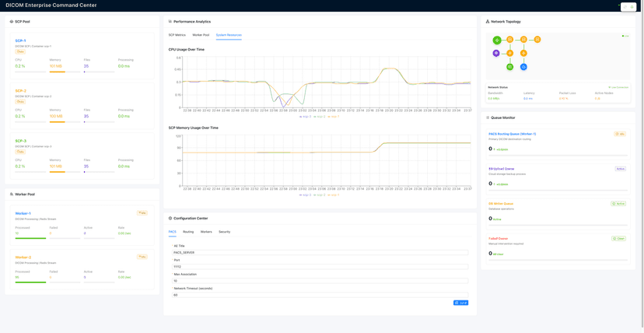Viewport: 644px width, 333px height.
Task: Select the System Resources tab
Action: (229, 35)
